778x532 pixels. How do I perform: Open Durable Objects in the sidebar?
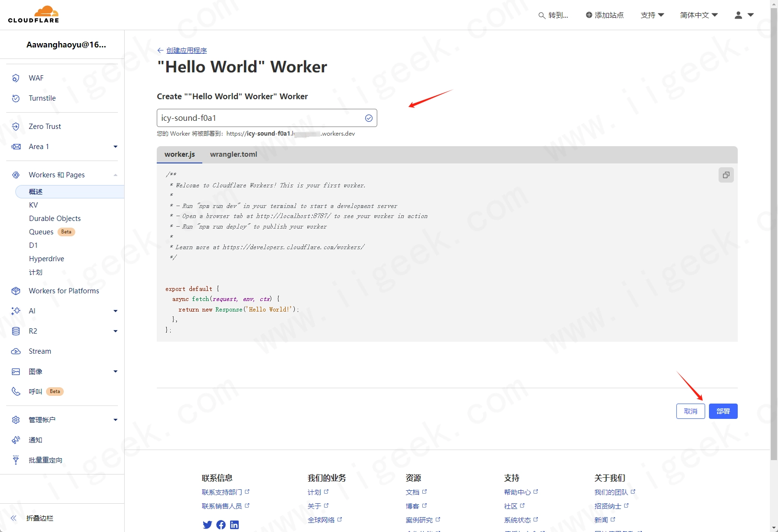[x=55, y=219]
